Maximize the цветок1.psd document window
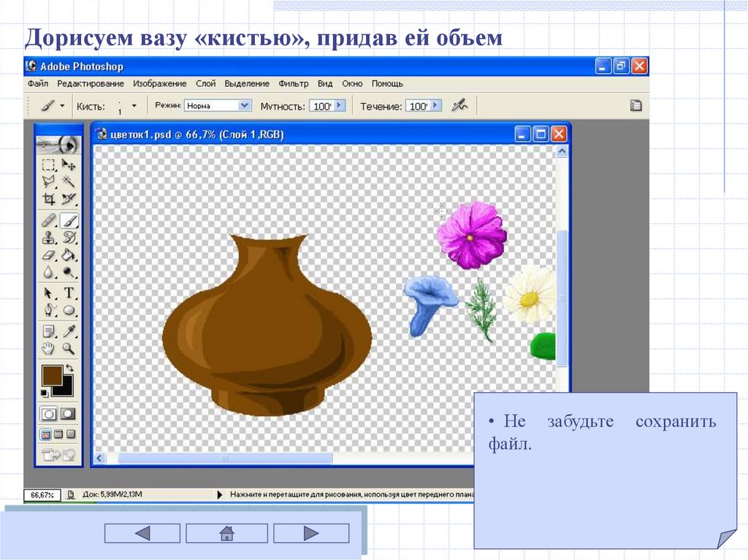Viewport: 748px width, 560px height. [541, 134]
